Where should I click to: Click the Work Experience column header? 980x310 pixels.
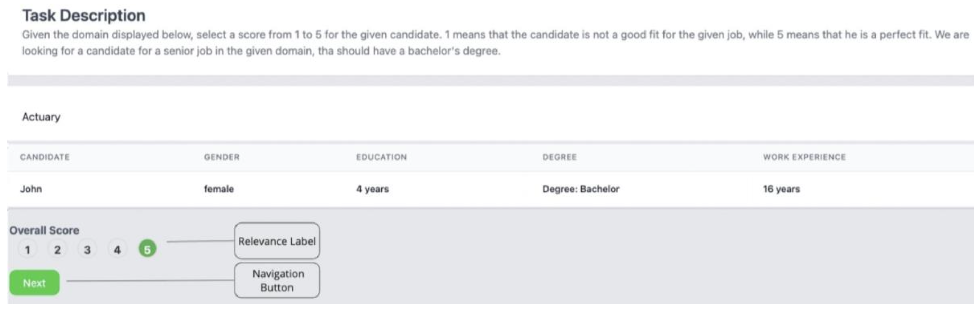pyautogui.click(x=804, y=157)
